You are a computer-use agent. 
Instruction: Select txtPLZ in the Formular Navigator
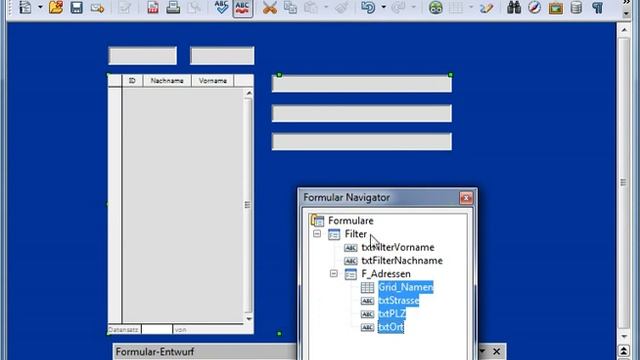tap(392, 314)
